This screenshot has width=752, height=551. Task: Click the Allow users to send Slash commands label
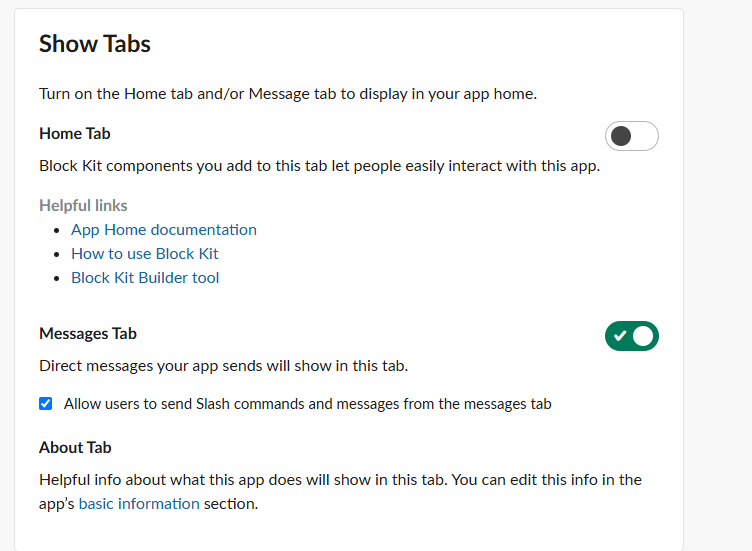coord(307,404)
